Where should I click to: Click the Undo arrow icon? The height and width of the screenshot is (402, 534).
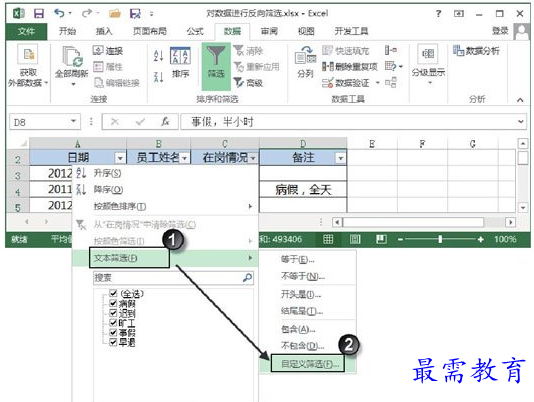coord(59,13)
